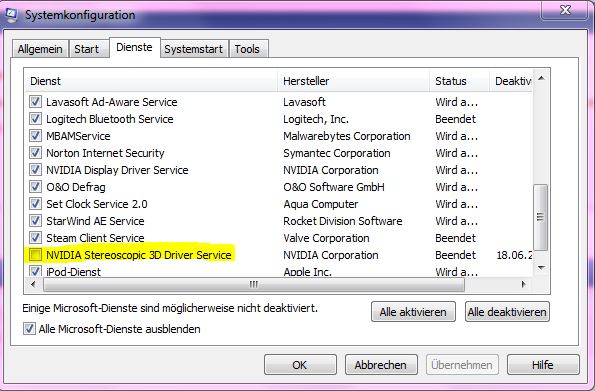Click the horizontal scrollbar thumb
Viewport: 595px width, 391px height.
click(x=254, y=284)
